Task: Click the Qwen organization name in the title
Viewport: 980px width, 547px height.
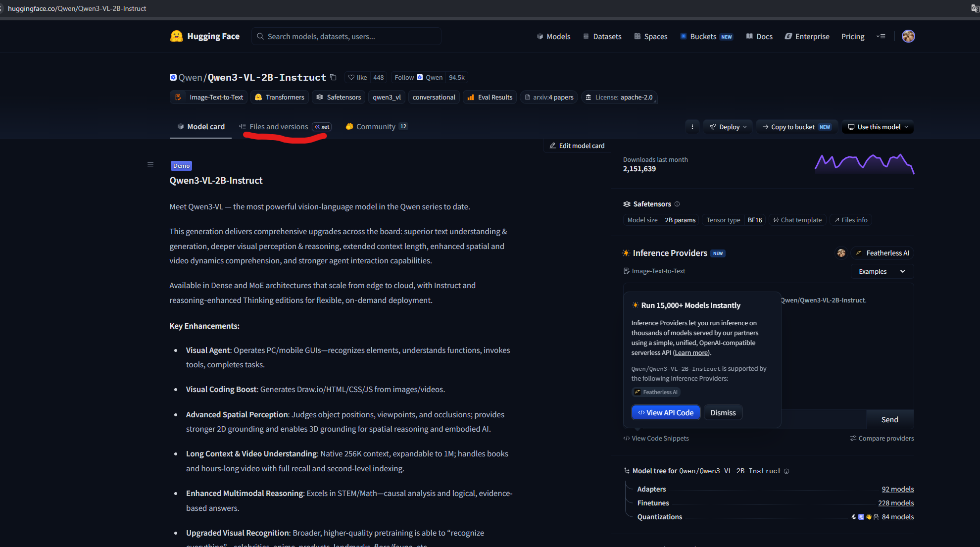Action: click(191, 77)
